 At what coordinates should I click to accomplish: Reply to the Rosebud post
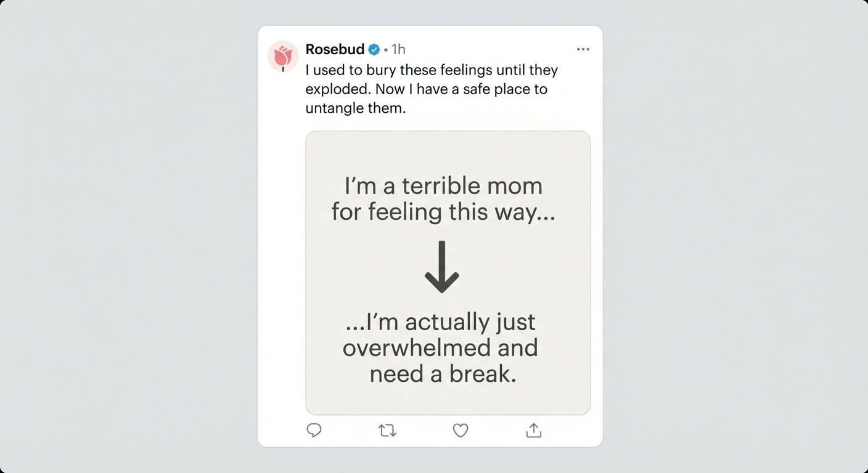[314, 430]
